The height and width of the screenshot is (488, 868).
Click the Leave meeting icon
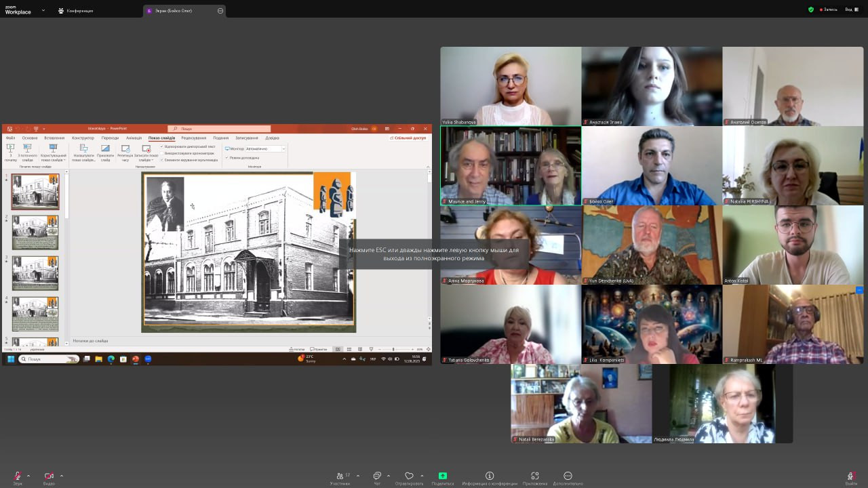[x=851, y=476]
